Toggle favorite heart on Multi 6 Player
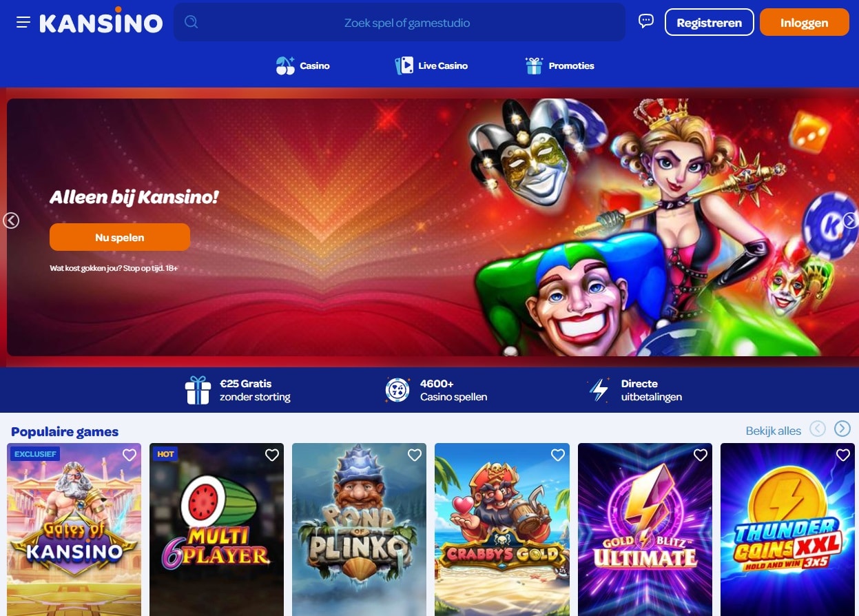This screenshot has height=616, width=859. tap(272, 455)
